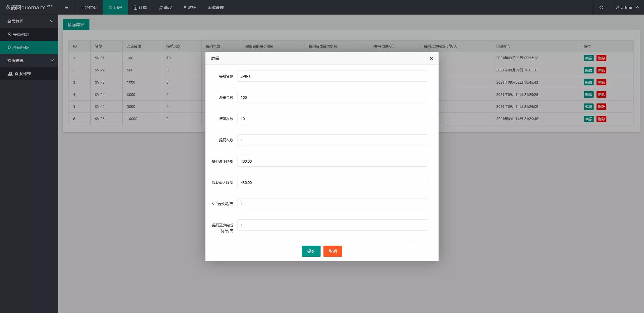Collapse the 会员管理 sidebar section
This screenshot has width=644, height=313.
coord(29,21)
